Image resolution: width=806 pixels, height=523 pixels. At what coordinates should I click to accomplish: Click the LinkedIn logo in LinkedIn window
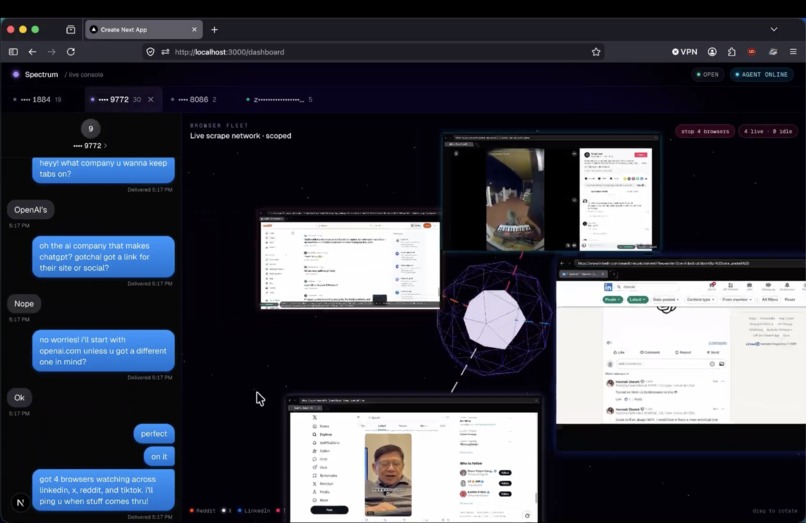[x=608, y=287]
